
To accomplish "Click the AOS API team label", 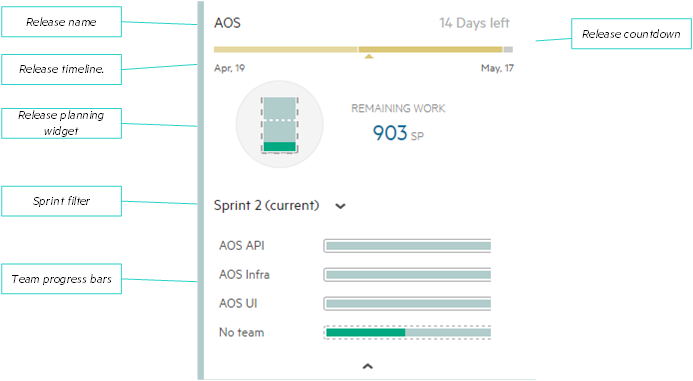I will [x=242, y=246].
